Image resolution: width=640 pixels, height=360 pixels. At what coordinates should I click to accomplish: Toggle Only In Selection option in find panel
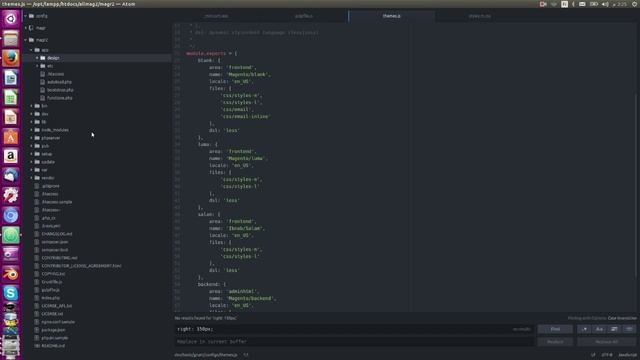tap(614, 329)
